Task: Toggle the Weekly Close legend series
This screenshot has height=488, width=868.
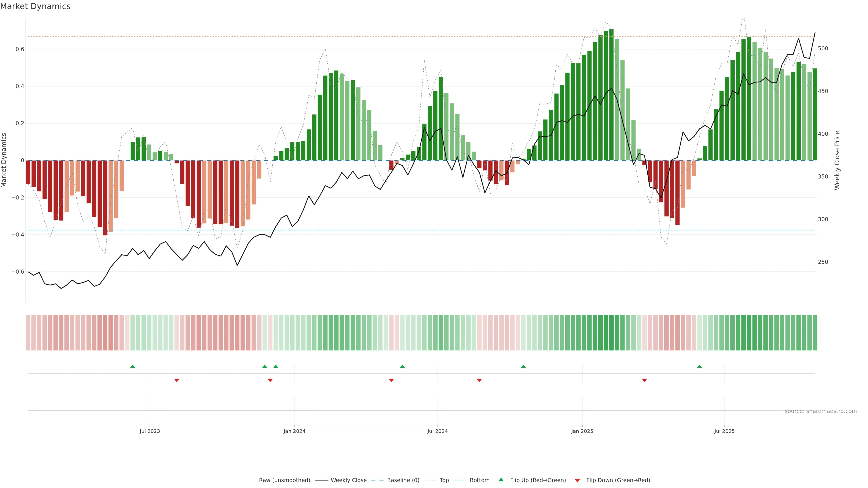Action: [x=348, y=480]
